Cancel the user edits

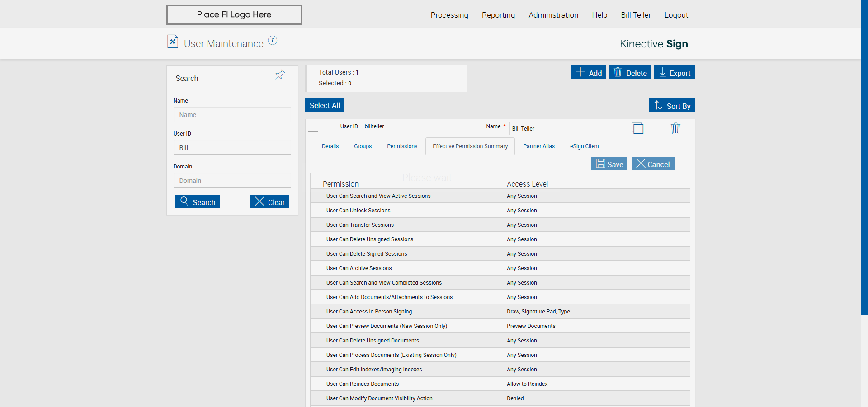click(x=652, y=164)
